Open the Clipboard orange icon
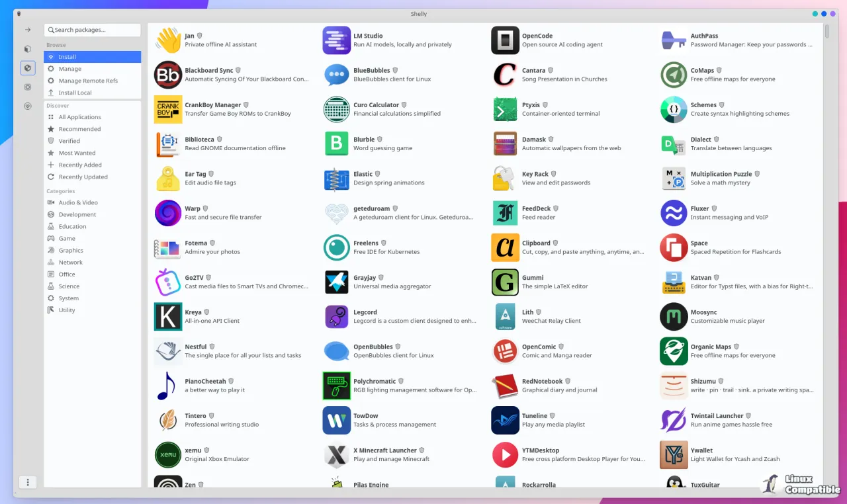847x504 pixels. (505, 247)
